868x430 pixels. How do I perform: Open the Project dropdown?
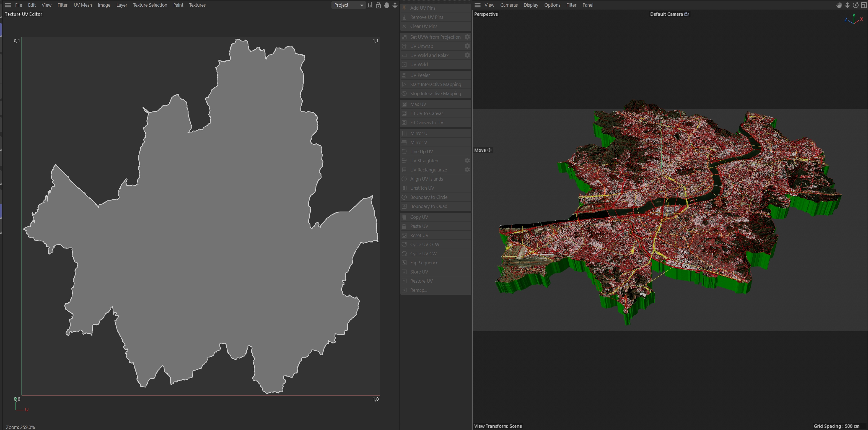point(348,5)
